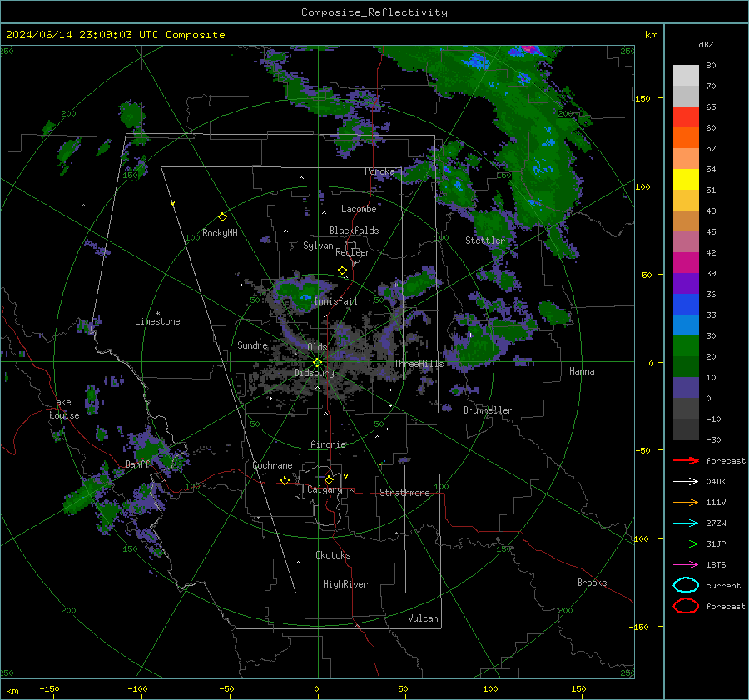Image resolution: width=749 pixels, height=700 pixels.
Task: Click red 65 dBZ color swatch
Action: (x=686, y=117)
